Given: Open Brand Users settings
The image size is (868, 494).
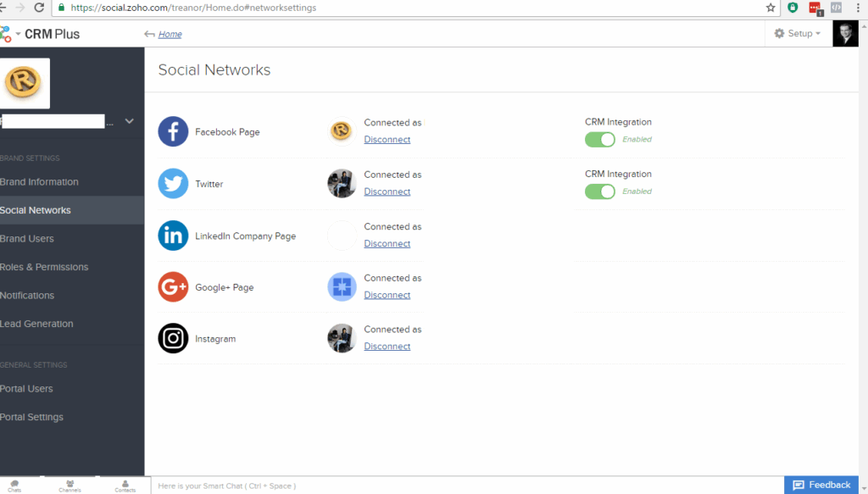Looking at the screenshot, I should point(27,239).
